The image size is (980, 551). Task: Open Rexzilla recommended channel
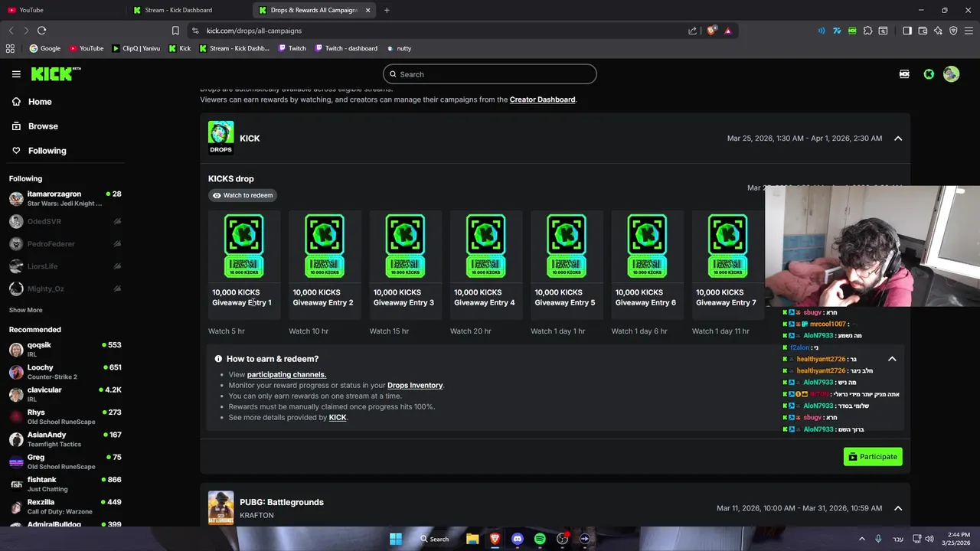point(64,507)
